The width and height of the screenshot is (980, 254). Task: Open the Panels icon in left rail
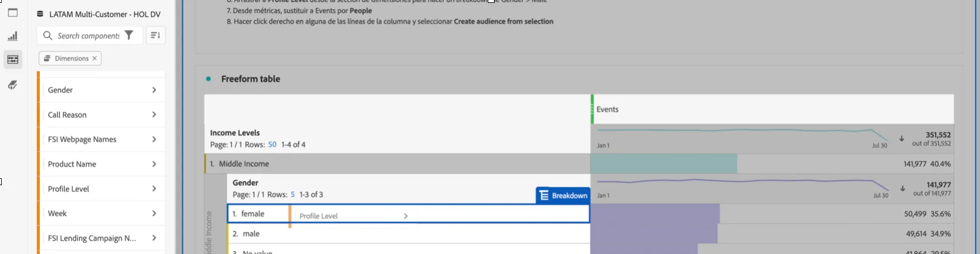(13, 13)
